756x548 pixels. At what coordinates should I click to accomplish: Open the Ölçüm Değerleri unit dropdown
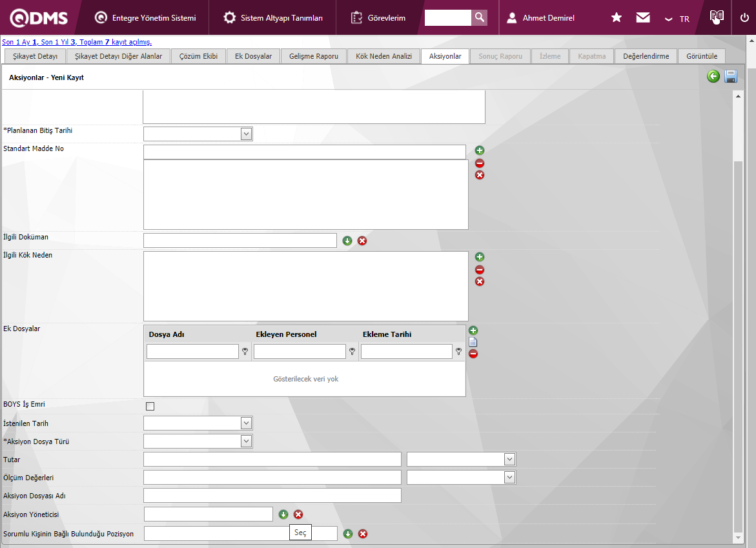(509, 477)
